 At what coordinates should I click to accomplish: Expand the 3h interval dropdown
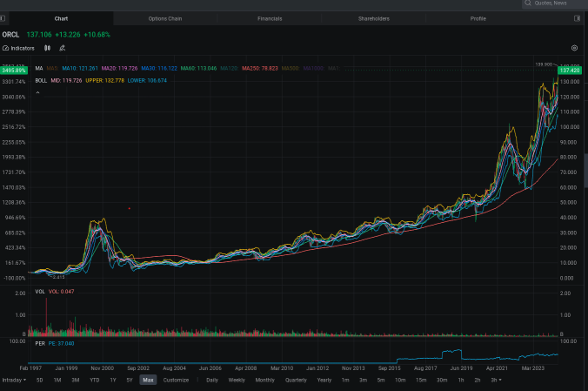[x=496, y=380]
